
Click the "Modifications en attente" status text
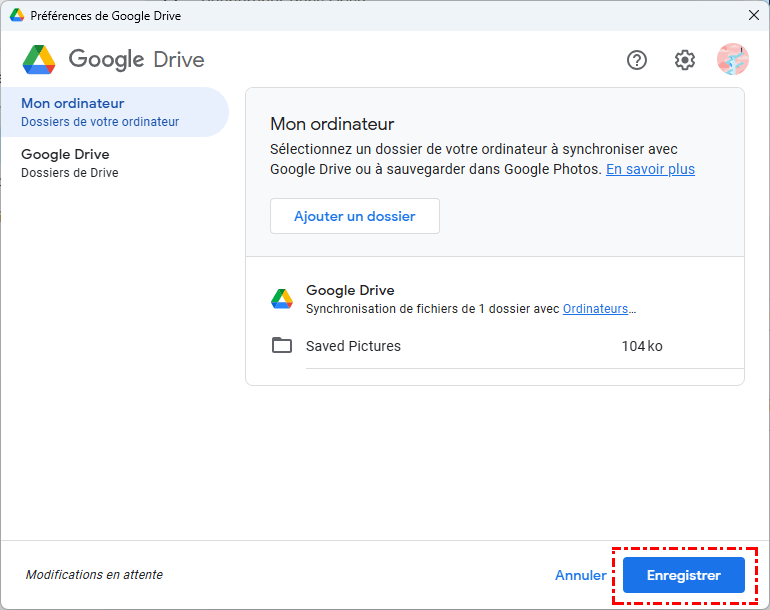pyautogui.click(x=94, y=575)
